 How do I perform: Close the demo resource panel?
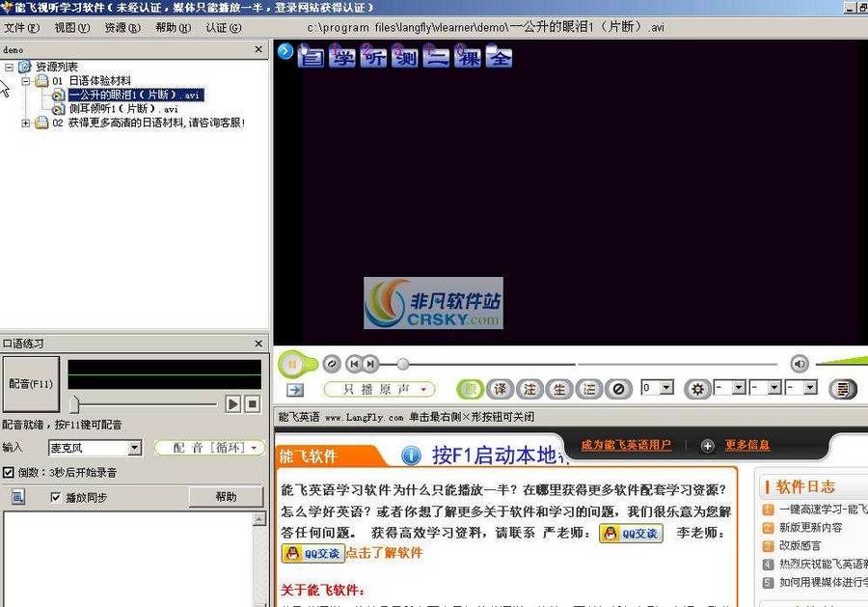(x=258, y=49)
